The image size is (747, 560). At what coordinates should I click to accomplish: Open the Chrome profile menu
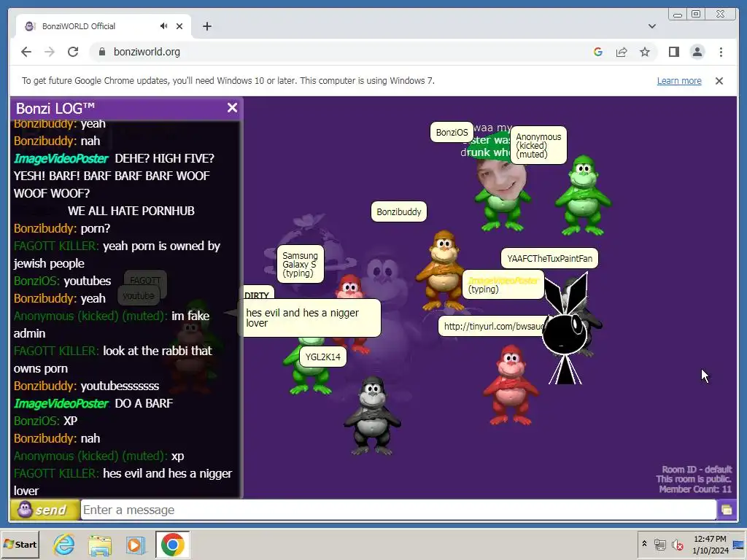coord(697,52)
